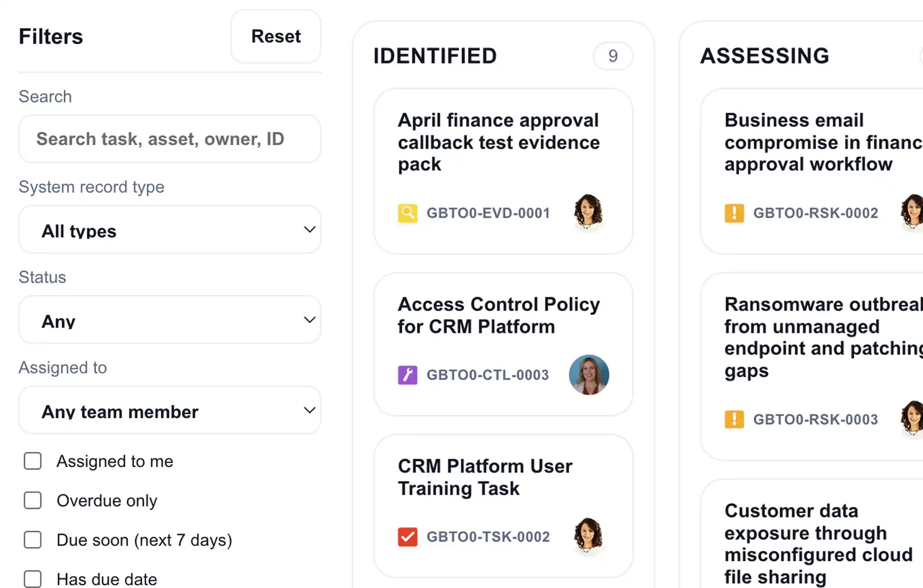Focus the Search task, asset, owner, ID field
Viewport: 923px width, 588px height.
pos(170,139)
